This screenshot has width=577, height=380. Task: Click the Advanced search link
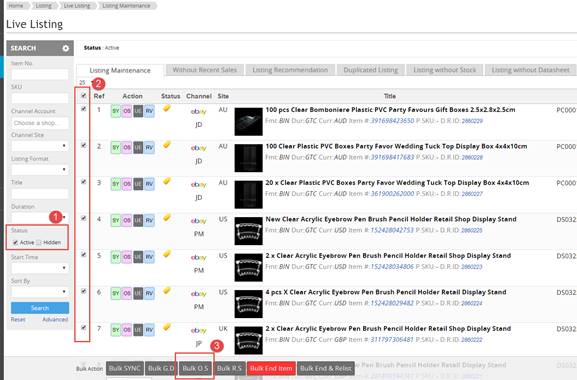point(55,319)
